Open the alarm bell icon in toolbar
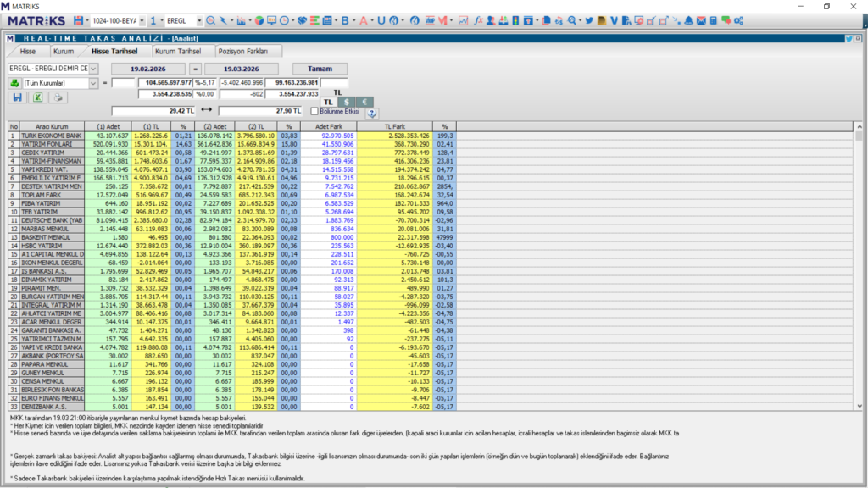 point(688,20)
